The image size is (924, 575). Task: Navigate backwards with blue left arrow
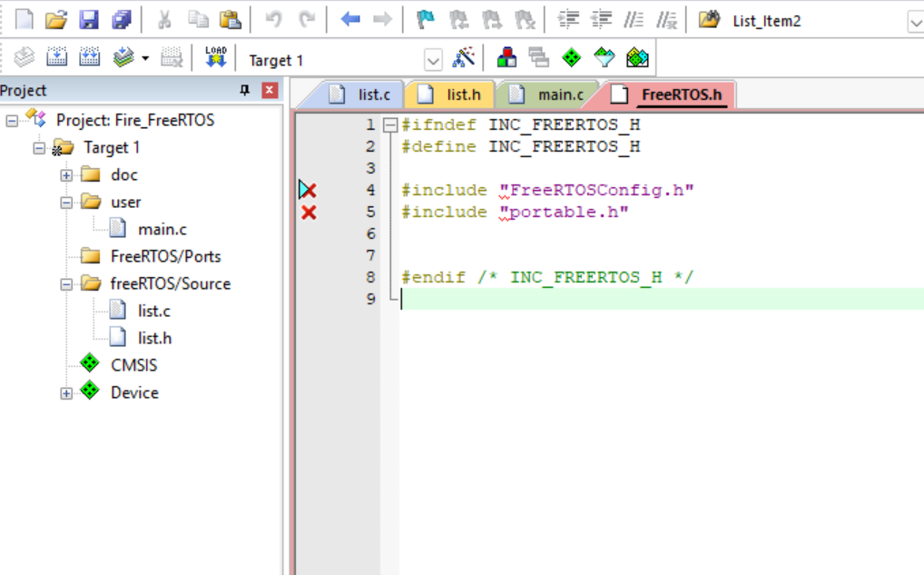click(x=350, y=20)
